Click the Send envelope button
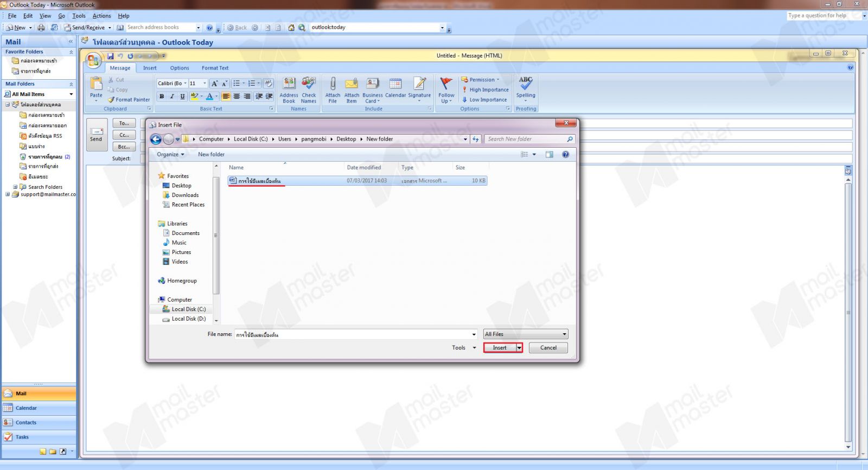 tap(96, 135)
